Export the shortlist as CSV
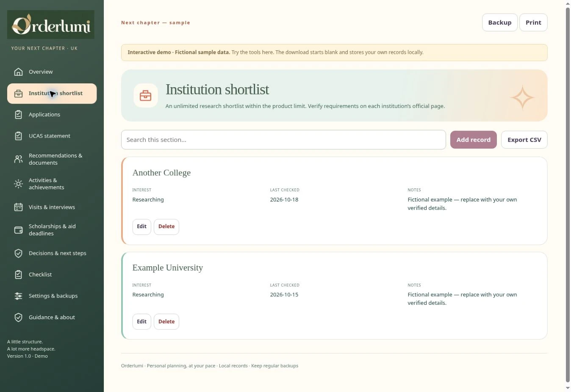The image size is (571, 392). point(524,140)
